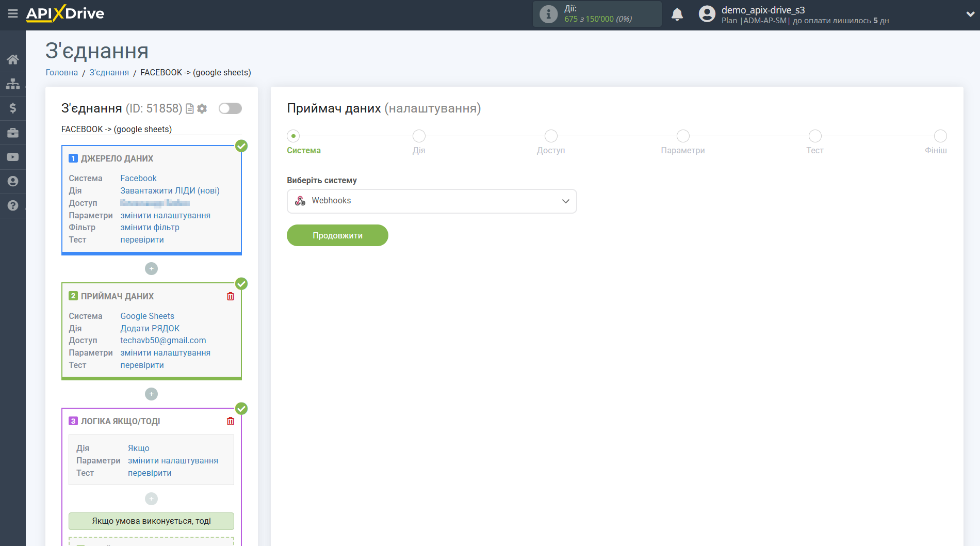The height and width of the screenshot is (546, 980).
Task: Click змінити налаштування in data receiver
Action: click(165, 352)
